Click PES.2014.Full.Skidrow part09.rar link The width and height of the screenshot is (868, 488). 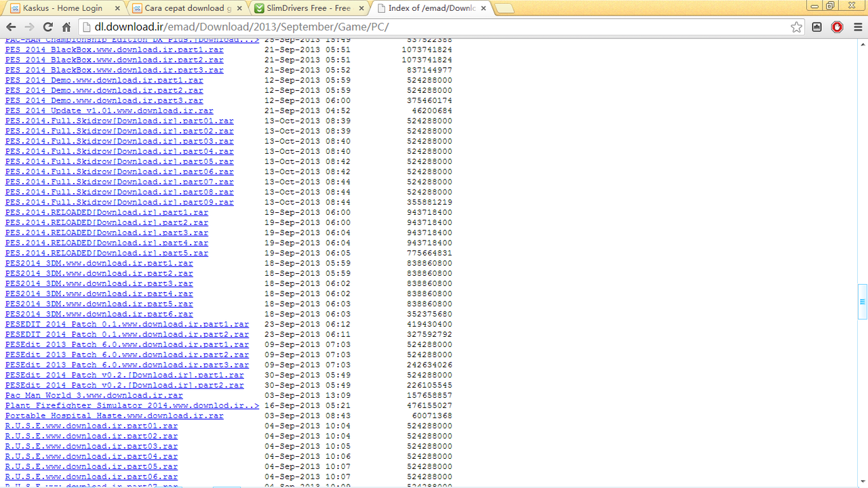[x=119, y=202]
